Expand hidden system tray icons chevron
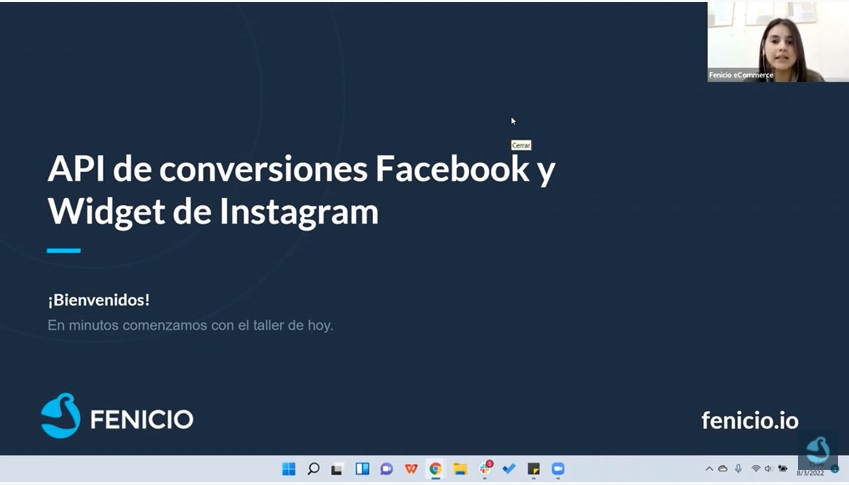 pyautogui.click(x=709, y=469)
